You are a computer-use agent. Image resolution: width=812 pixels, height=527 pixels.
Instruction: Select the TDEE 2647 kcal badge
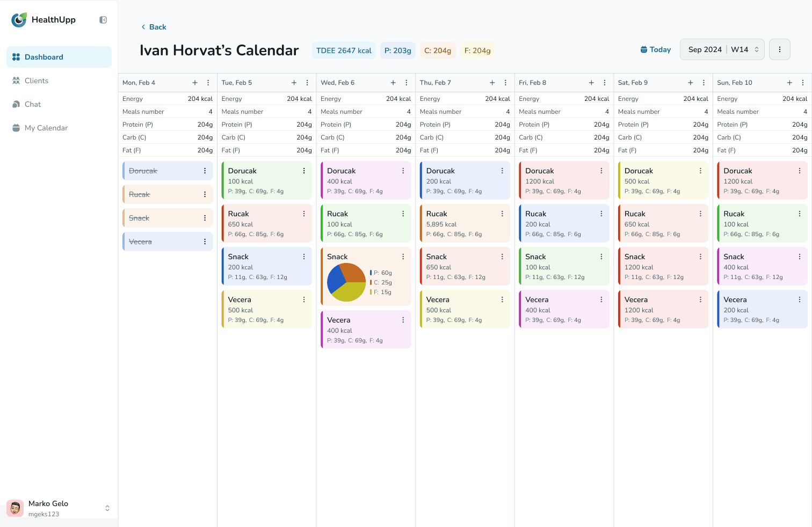click(x=344, y=50)
